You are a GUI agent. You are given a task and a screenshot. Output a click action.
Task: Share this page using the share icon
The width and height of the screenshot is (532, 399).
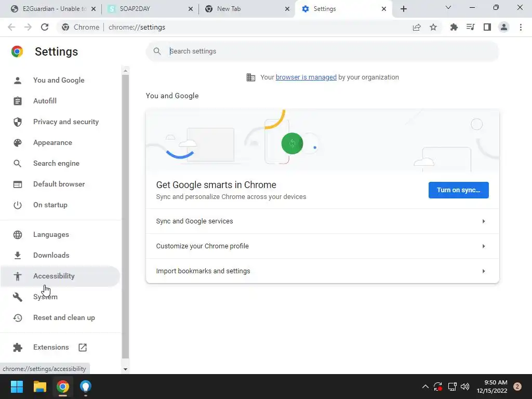pyautogui.click(x=417, y=27)
